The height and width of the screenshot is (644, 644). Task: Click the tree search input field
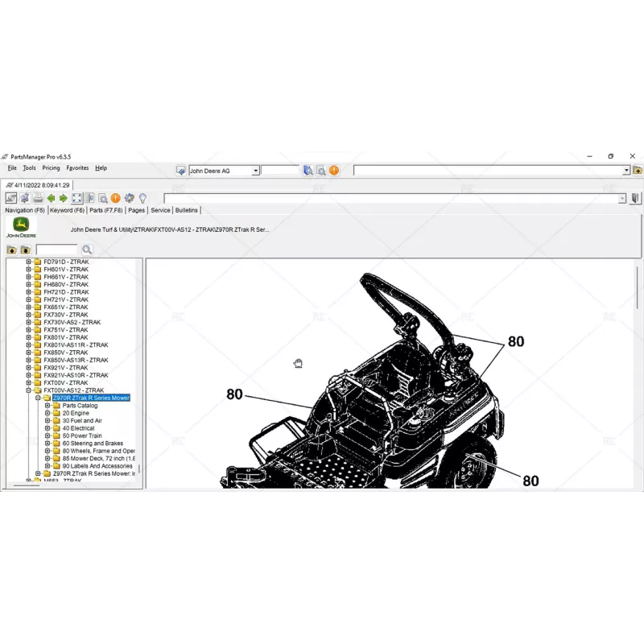pyautogui.click(x=56, y=250)
